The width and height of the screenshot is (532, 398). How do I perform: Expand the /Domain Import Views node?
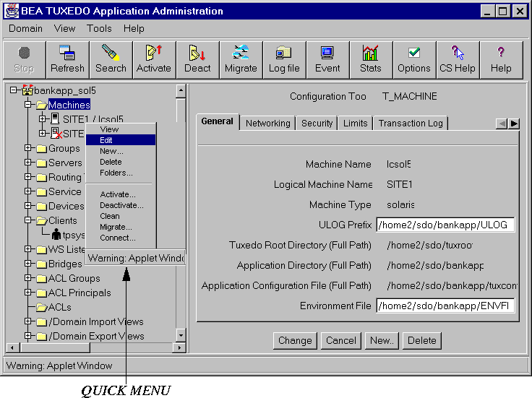coord(27,321)
